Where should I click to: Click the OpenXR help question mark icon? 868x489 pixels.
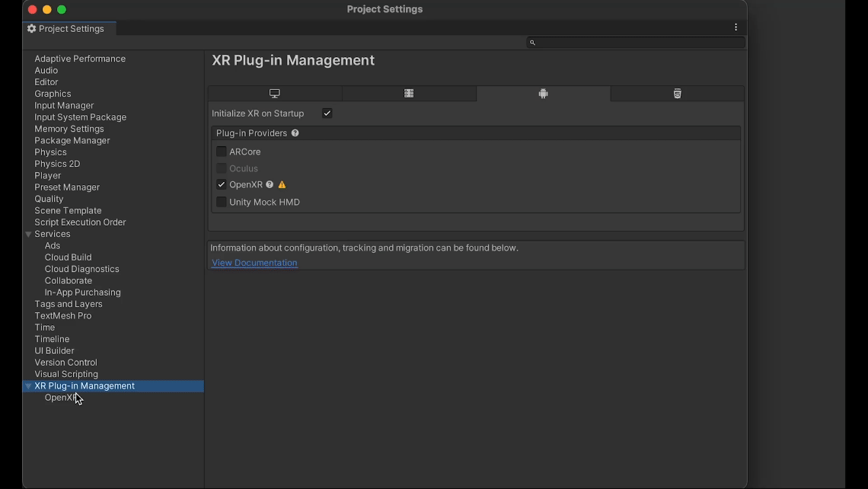click(270, 184)
